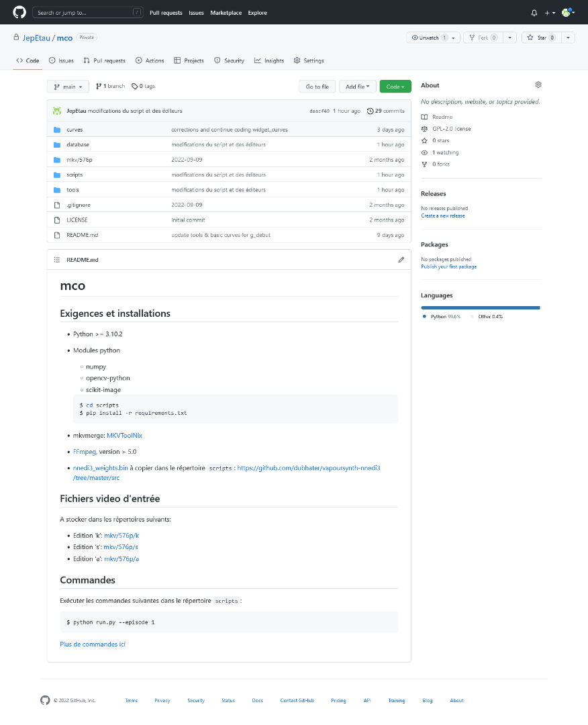Click the Go to file button
Viewport: 588px width, 725px height.
point(317,87)
